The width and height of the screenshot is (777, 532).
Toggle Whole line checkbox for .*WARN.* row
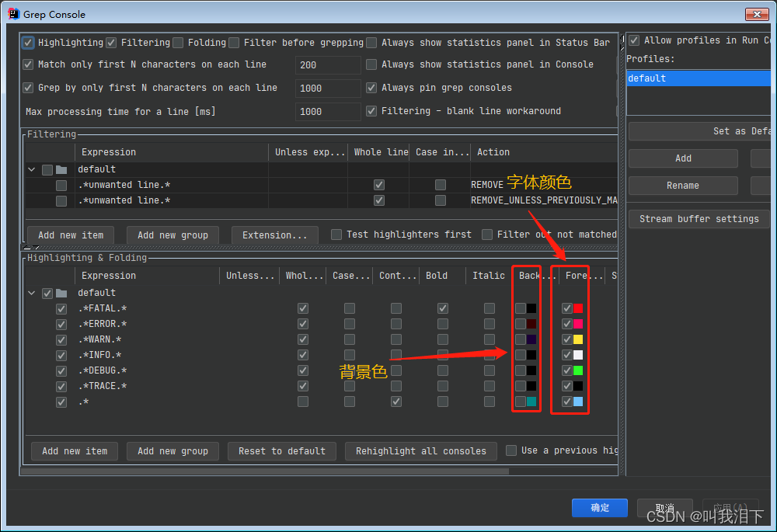(303, 339)
